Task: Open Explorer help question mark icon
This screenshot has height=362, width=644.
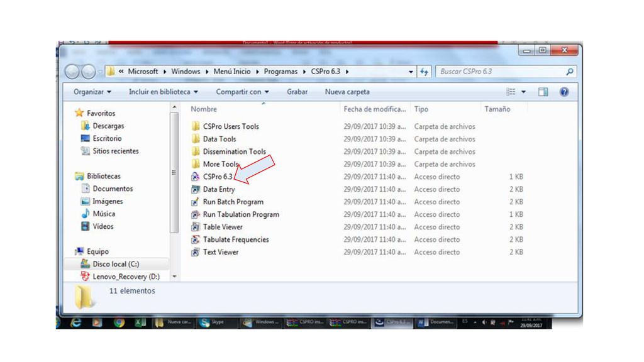Action: tap(564, 92)
